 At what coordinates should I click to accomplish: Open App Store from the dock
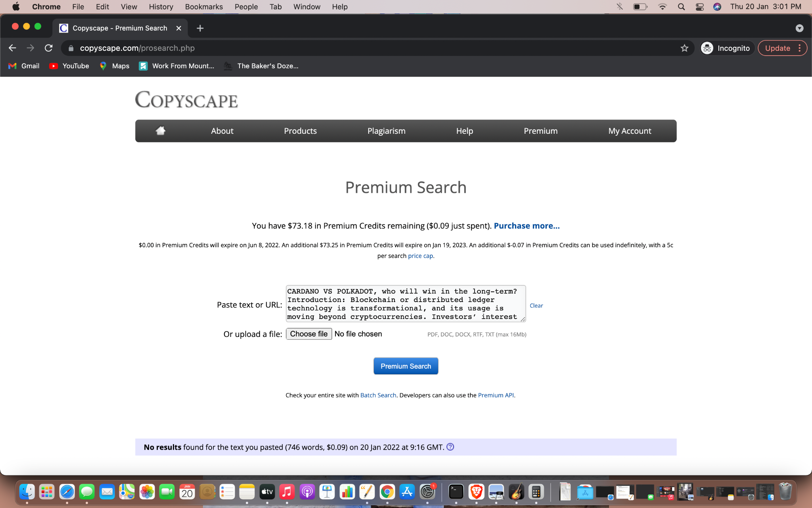pyautogui.click(x=407, y=492)
